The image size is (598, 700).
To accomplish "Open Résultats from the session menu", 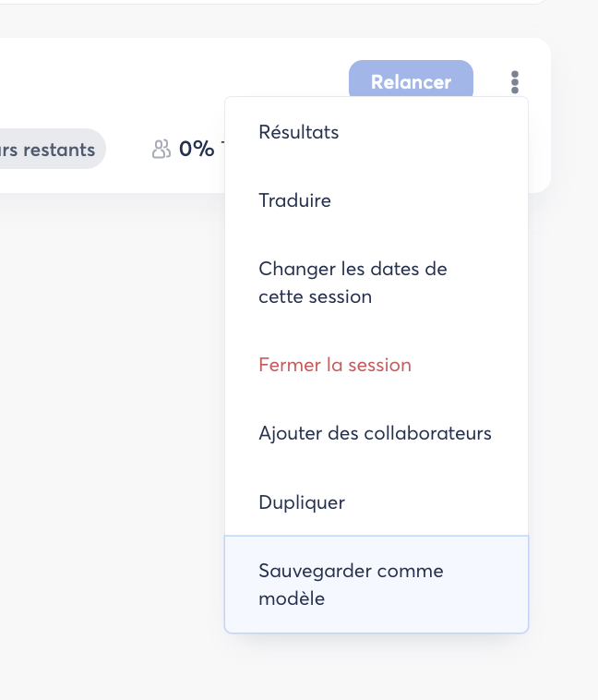I will pos(299,132).
